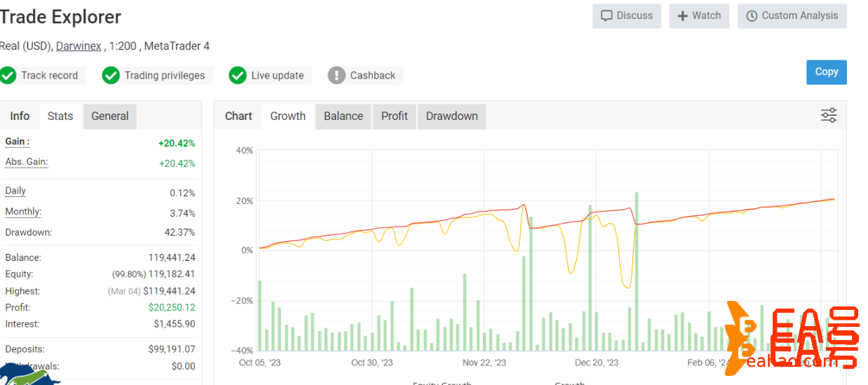The width and height of the screenshot is (868, 385).
Task: Click the Deposits value $99,191.07
Action: coord(172,349)
